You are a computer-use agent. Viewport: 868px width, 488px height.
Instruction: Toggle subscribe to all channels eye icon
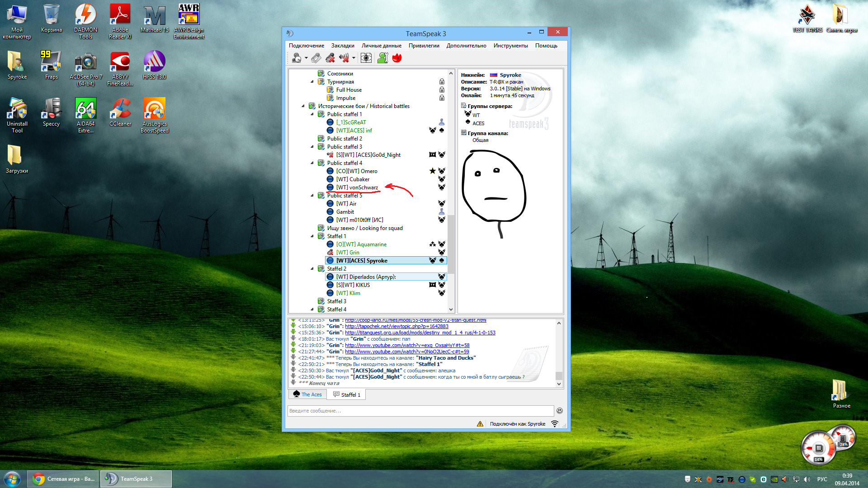[x=366, y=58]
